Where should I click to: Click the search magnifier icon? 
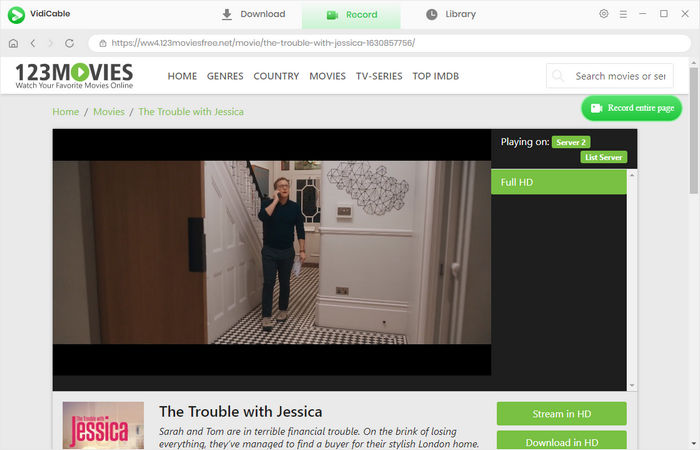point(558,76)
